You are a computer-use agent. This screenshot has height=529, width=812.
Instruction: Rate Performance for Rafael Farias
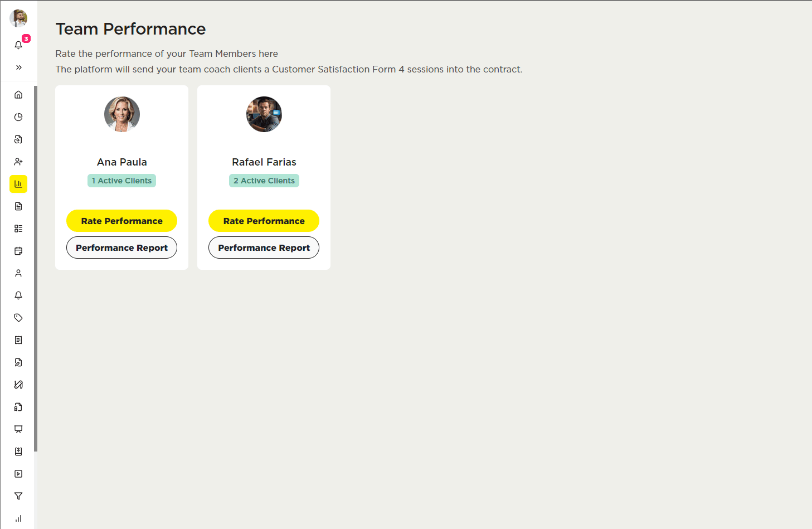tap(264, 221)
